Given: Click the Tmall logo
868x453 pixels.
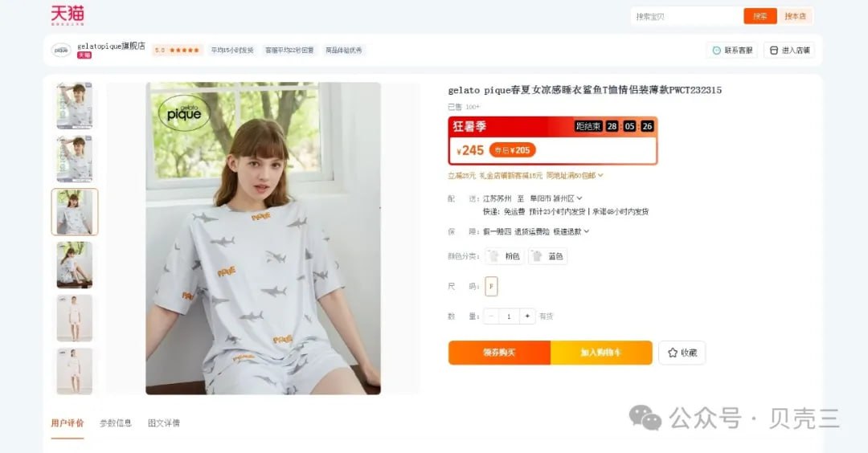Looking at the screenshot, I should 67,15.
